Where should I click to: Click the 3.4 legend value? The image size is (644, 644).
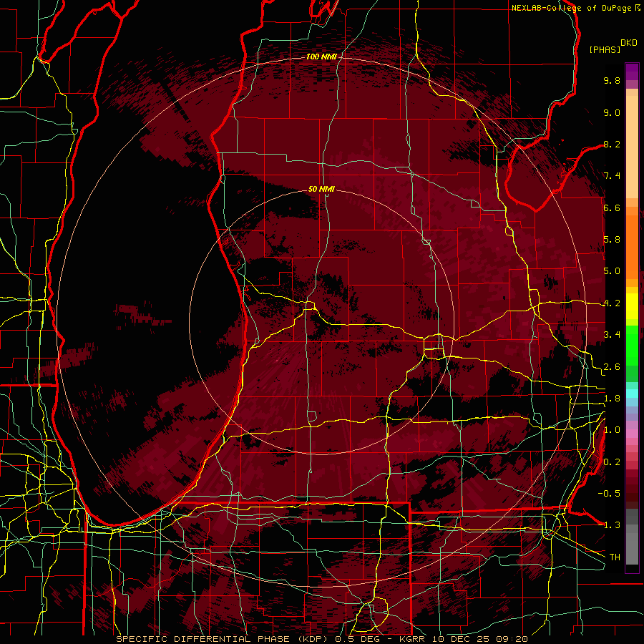[x=612, y=335]
